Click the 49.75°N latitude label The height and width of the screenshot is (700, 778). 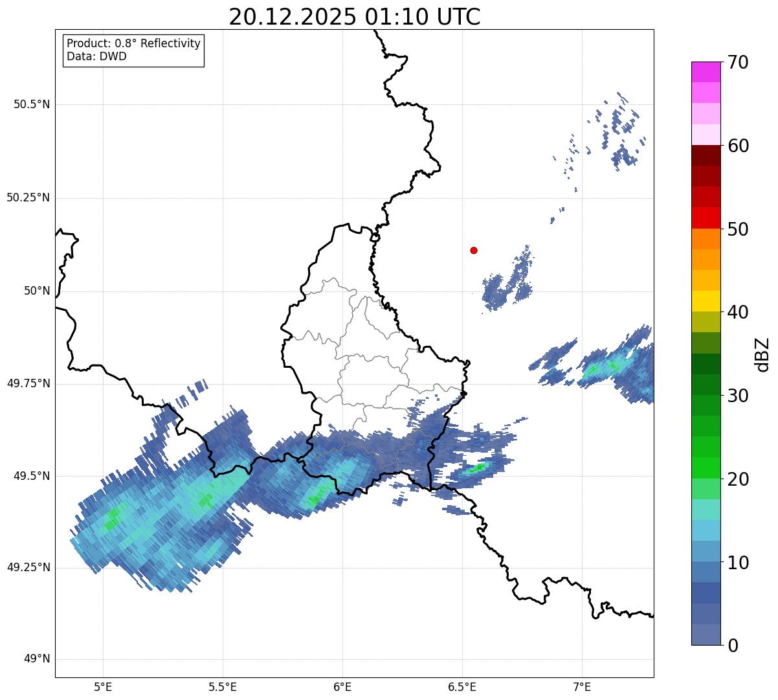pos(28,383)
